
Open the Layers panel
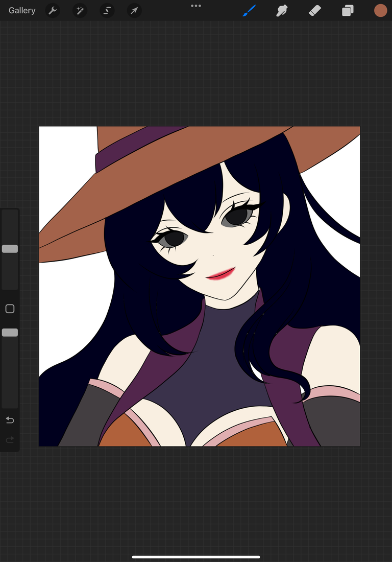pos(348,10)
